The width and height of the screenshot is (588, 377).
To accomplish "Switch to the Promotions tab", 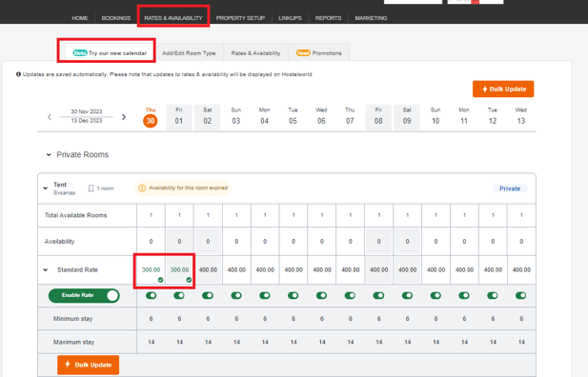I will pos(319,53).
